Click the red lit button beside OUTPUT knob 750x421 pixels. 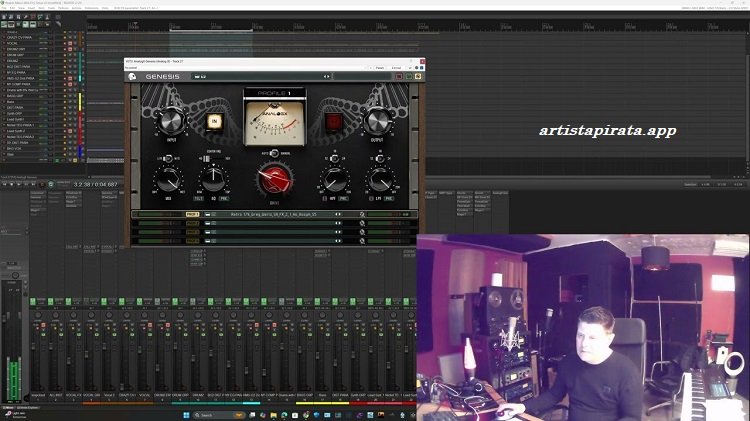click(333, 122)
